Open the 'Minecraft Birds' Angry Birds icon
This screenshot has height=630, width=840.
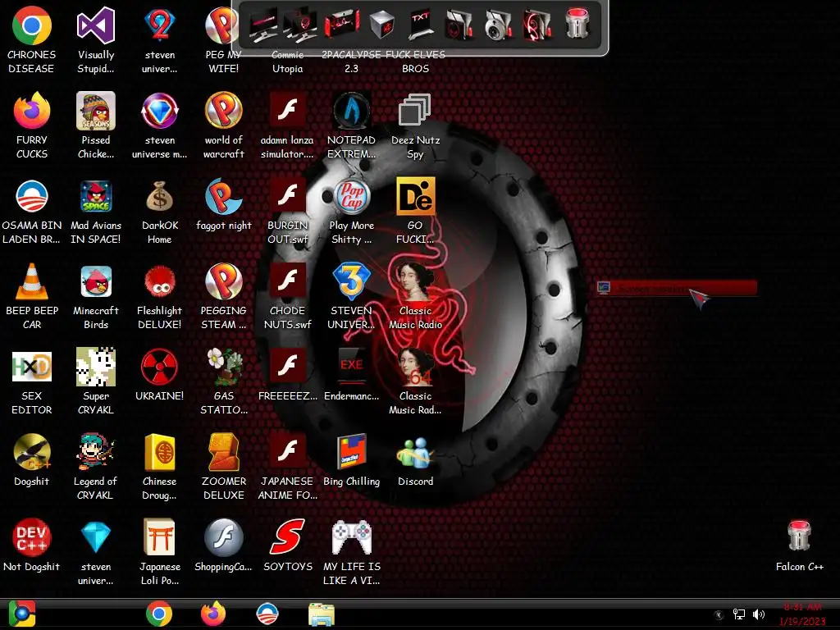coord(96,281)
